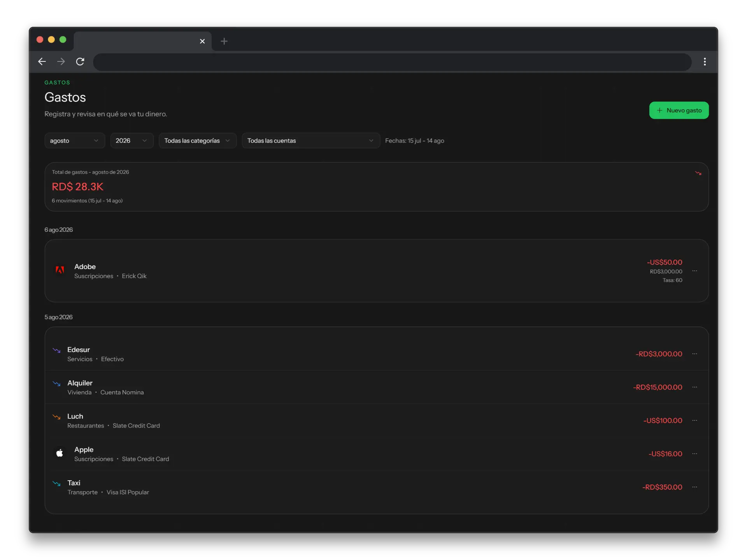Click the Edesur expense name
This screenshot has height=560, width=747.
(78, 350)
